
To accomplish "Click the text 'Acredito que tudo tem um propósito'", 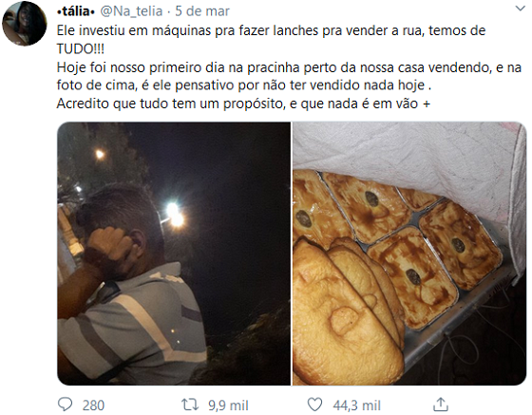I will tap(170, 104).
